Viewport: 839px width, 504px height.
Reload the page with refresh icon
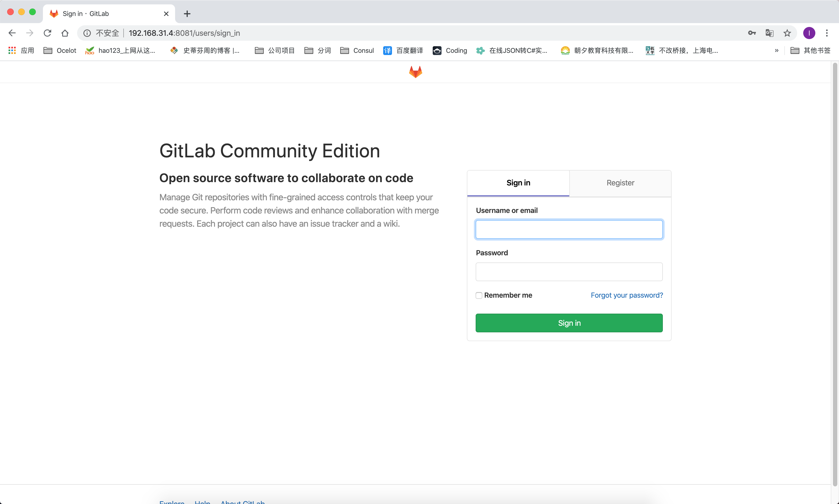(x=48, y=33)
